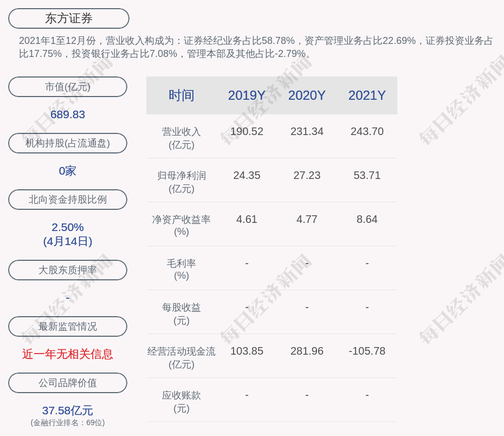Click the 每股收益 (元) row label
This screenshot has width=504, height=436.
tap(182, 314)
